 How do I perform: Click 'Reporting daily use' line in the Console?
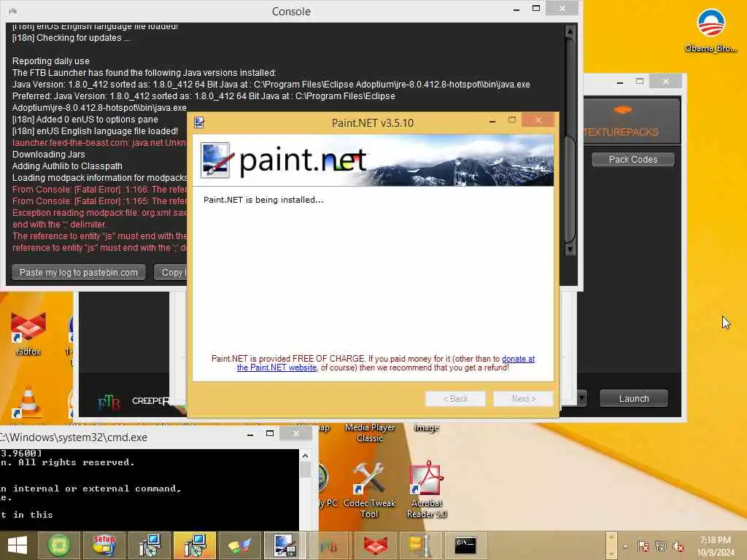tap(51, 61)
